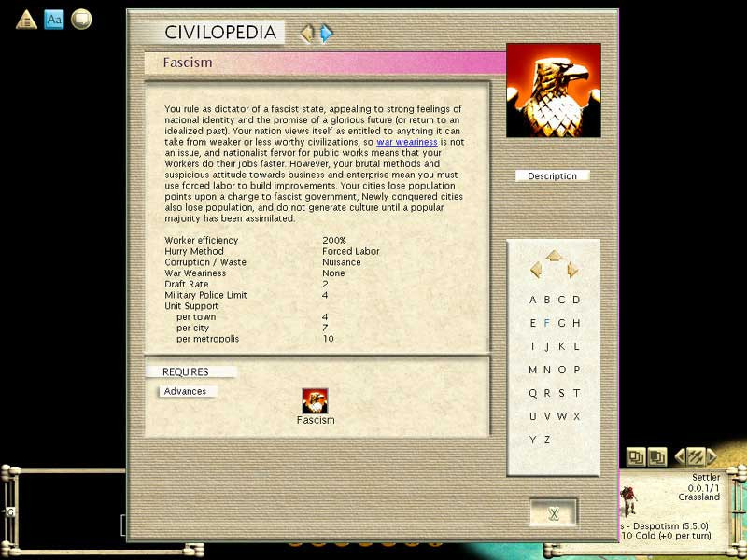Screen dimensions: 747x560
Task: Click the Advances button under Requires
Action: click(186, 391)
